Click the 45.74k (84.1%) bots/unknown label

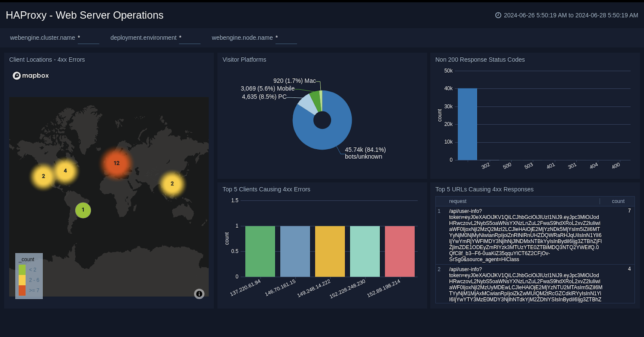(365, 153)
